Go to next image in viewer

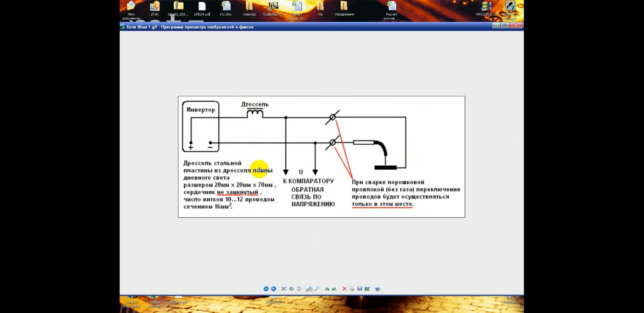tap(273, 289)
